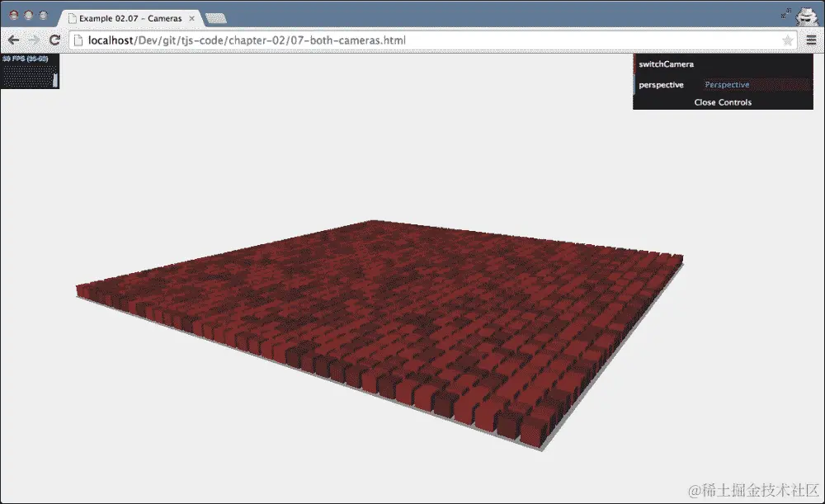825x504 pixels.
Task: Click the incognito profile icon in the title bar
Action: click(x=806, y=16)
